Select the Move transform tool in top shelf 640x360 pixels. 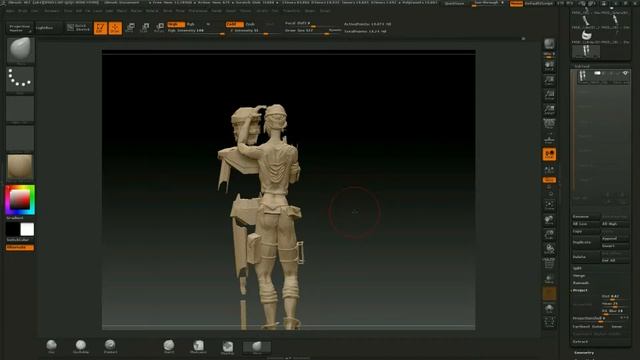click(x=130, y=27)
